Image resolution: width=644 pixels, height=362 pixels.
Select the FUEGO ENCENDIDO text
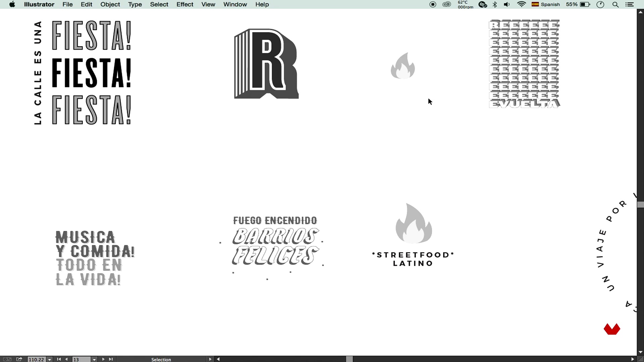point(275,220)
